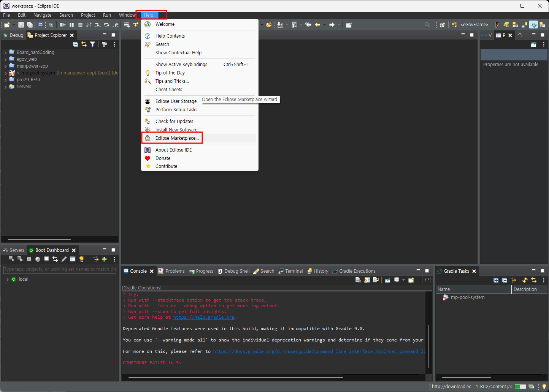This screenshot has height=392, width=549.
Task: Click the Console horizontal scrollbar
Action: 236,378
